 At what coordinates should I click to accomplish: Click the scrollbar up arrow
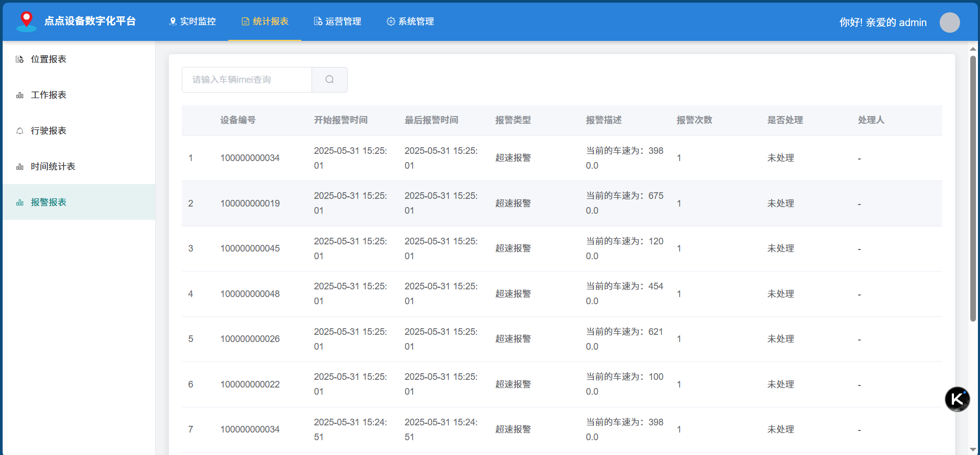click(973, 49)
